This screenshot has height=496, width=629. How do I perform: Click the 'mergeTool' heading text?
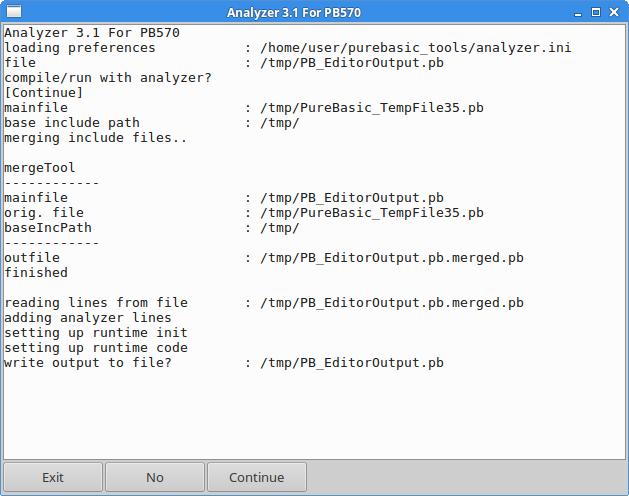40,168
